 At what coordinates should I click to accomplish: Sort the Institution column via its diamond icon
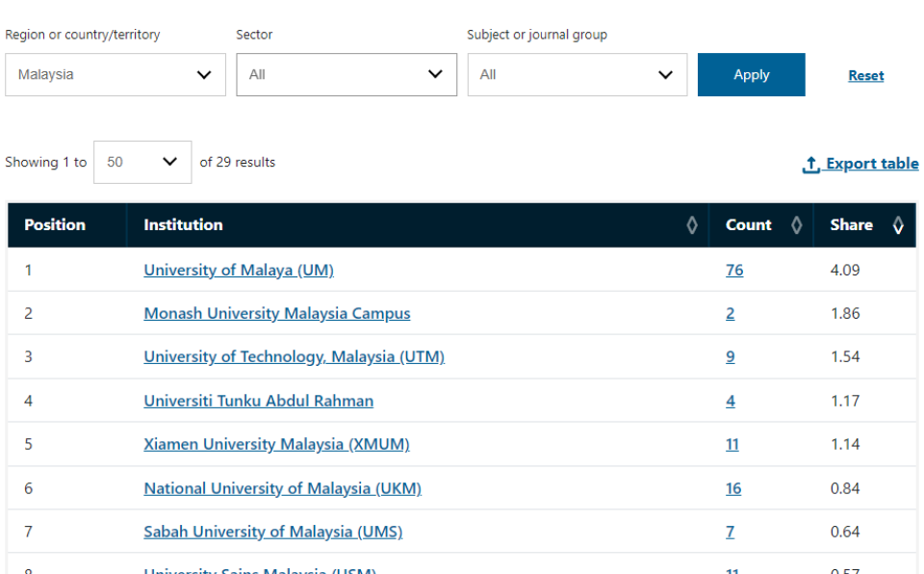click(x=692, y=224)
